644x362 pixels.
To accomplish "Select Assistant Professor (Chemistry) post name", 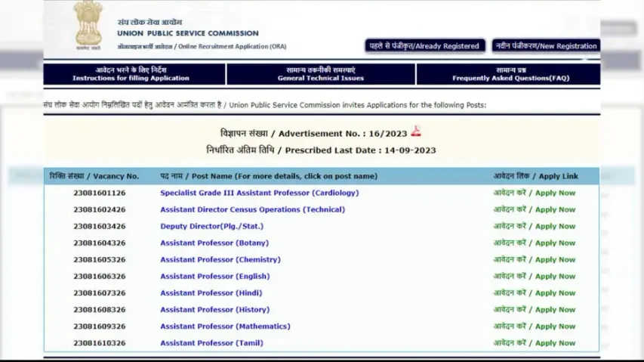I will (x=220, y=259).
